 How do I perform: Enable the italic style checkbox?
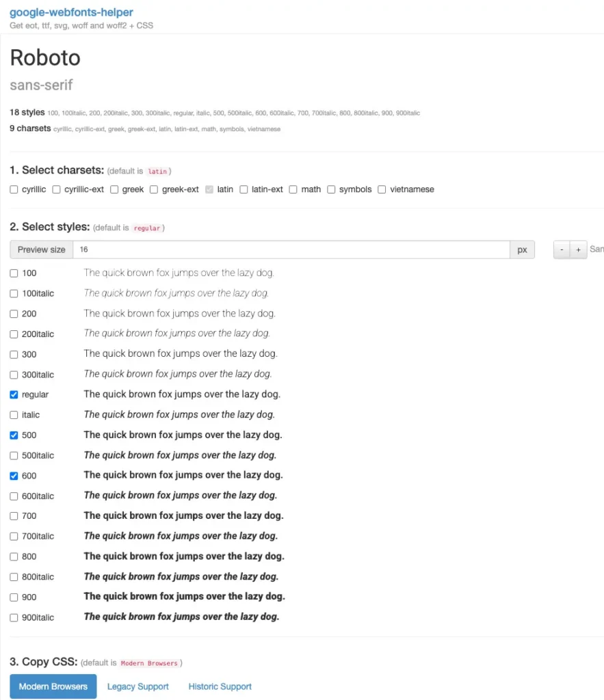(x=14, y=414)
